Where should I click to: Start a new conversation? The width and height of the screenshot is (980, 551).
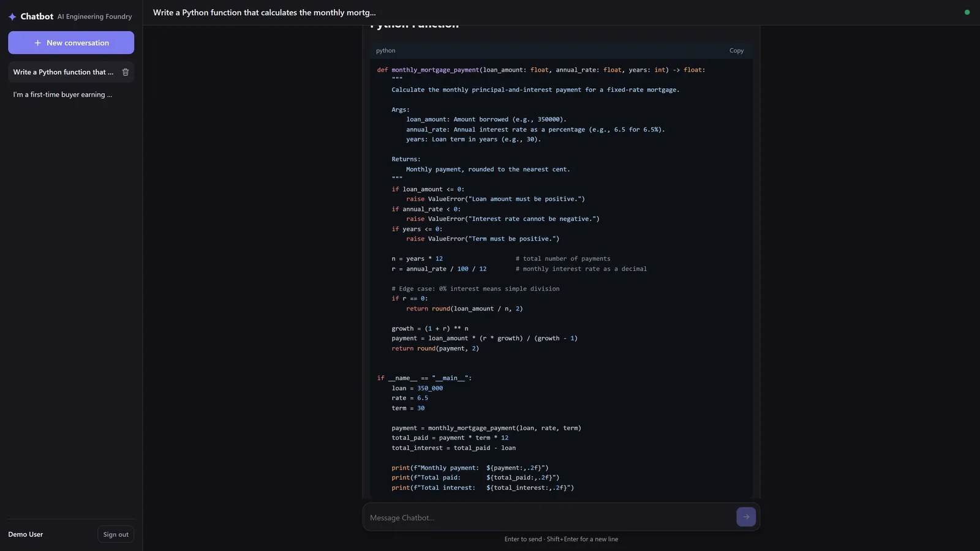71,43
